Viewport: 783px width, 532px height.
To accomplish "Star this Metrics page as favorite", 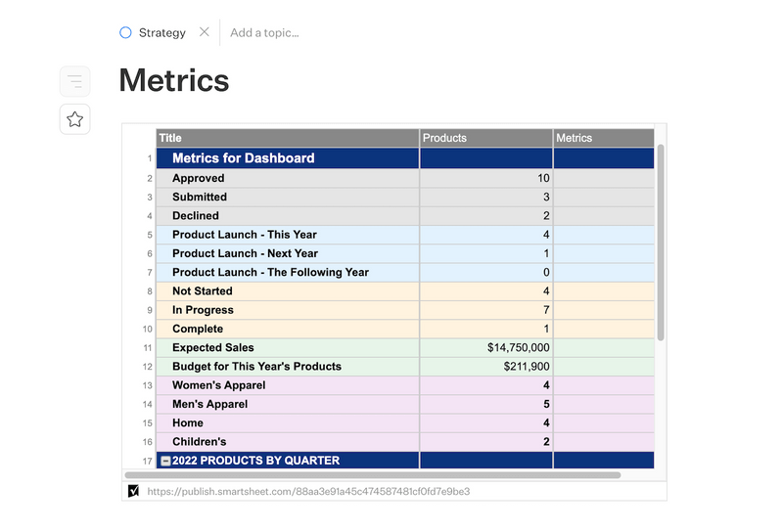I will pyautogui.click(x=74, y=119).
